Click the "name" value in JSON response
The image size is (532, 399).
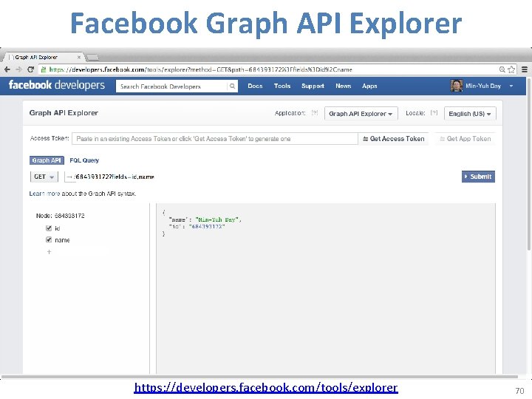pyautogui.click(x=217, y=220)
